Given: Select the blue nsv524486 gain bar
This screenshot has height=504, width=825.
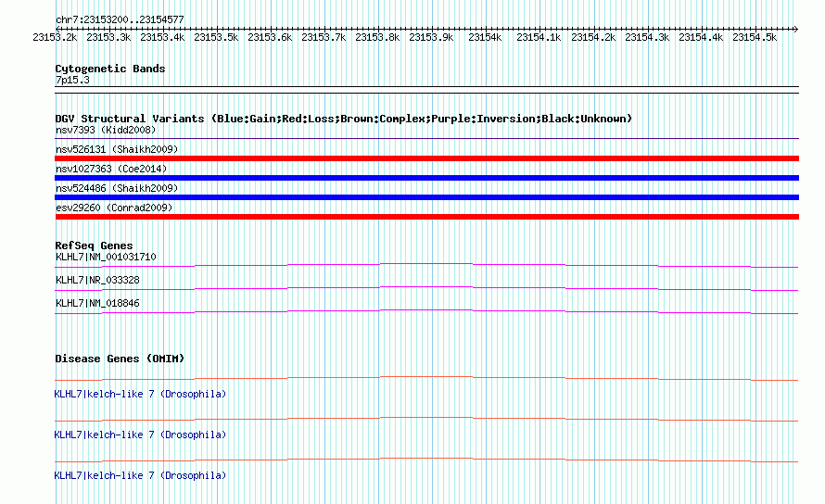Looking at the screenshot, I should click(x=426, y=197).
